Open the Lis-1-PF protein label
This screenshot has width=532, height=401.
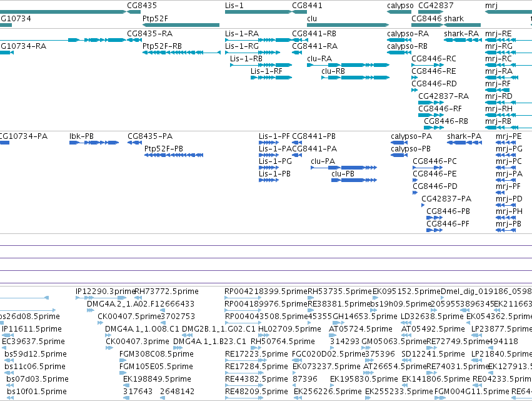[274, 136]
